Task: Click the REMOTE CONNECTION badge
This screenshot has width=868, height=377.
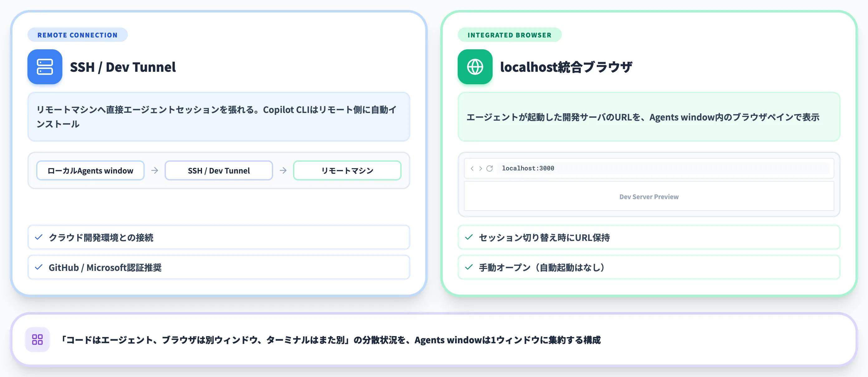Action: tap(78, 35)
